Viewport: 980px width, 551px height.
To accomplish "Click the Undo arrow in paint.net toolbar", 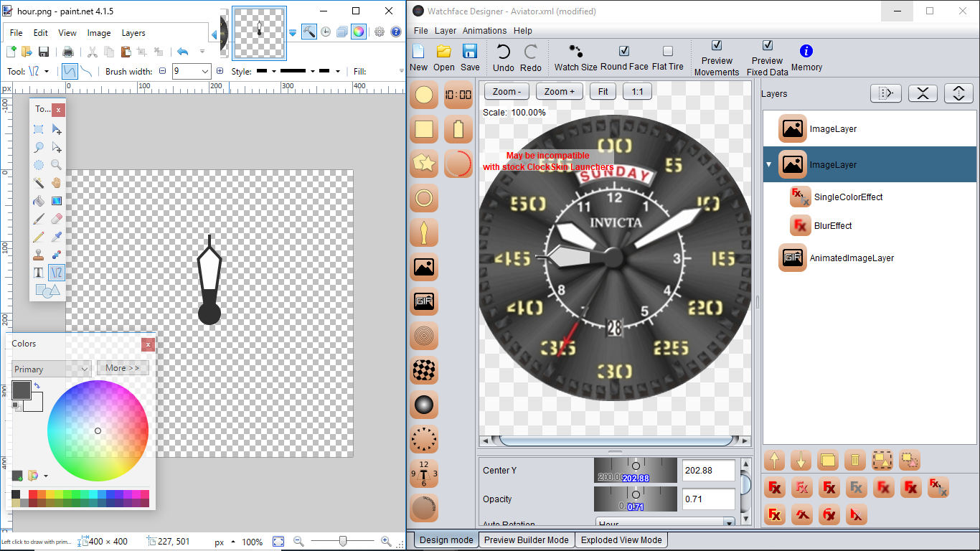I will (x=182, y=52).
